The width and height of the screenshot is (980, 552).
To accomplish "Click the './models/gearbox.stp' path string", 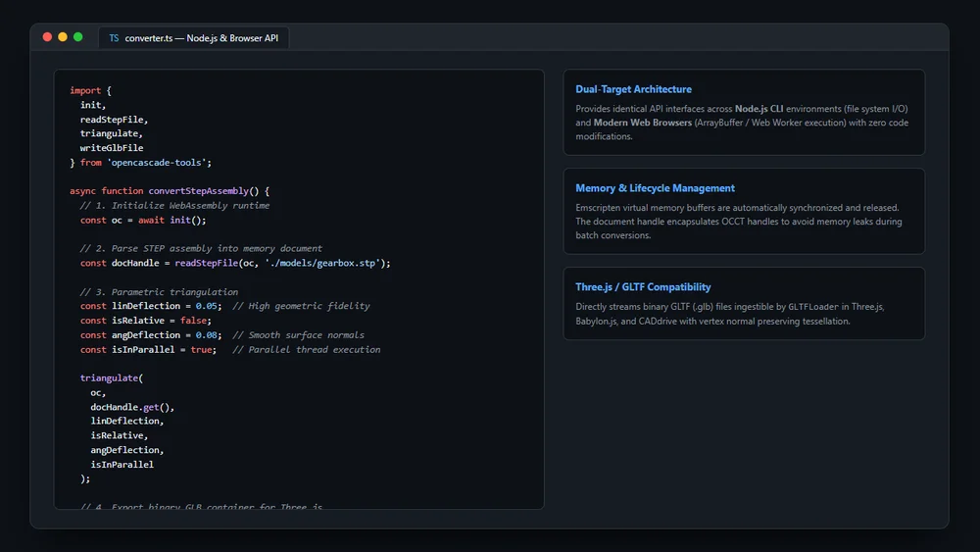I will click(322, 263).
